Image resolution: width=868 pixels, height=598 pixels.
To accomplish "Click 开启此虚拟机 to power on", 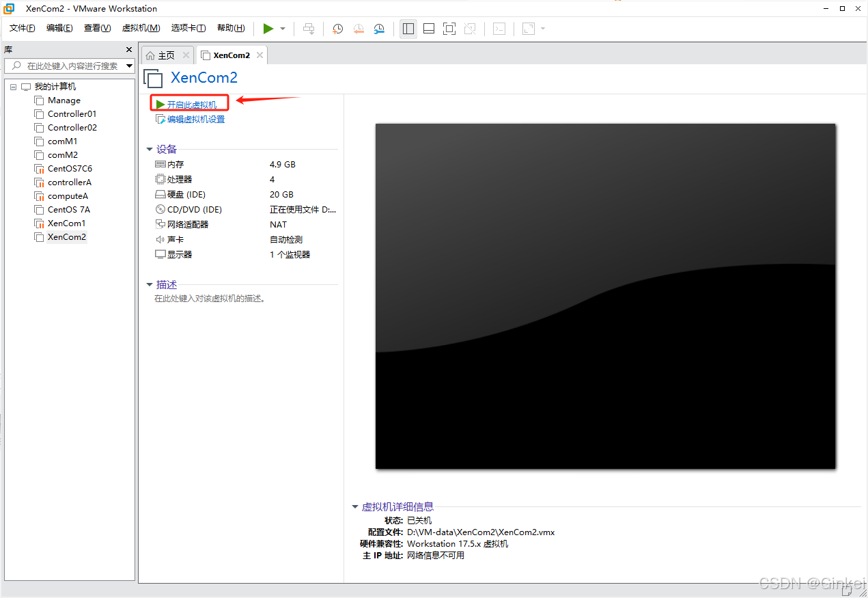I will [x=192, y=105].
